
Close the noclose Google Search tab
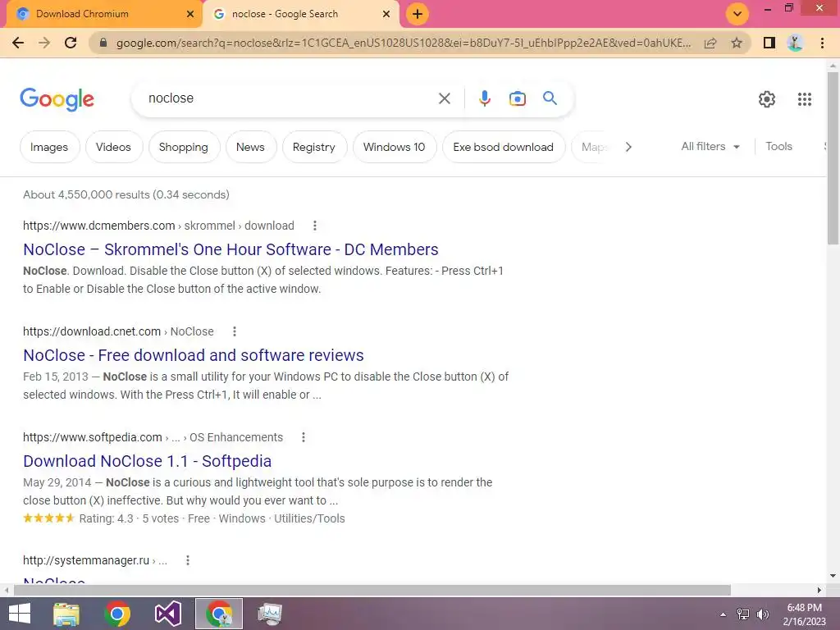(386, 14)
